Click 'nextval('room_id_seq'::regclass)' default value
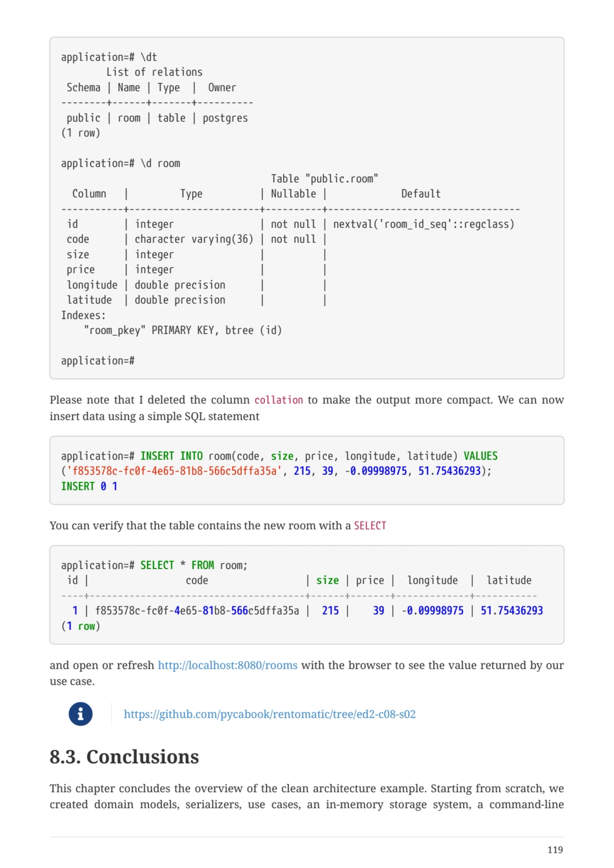 click(424, 224)
